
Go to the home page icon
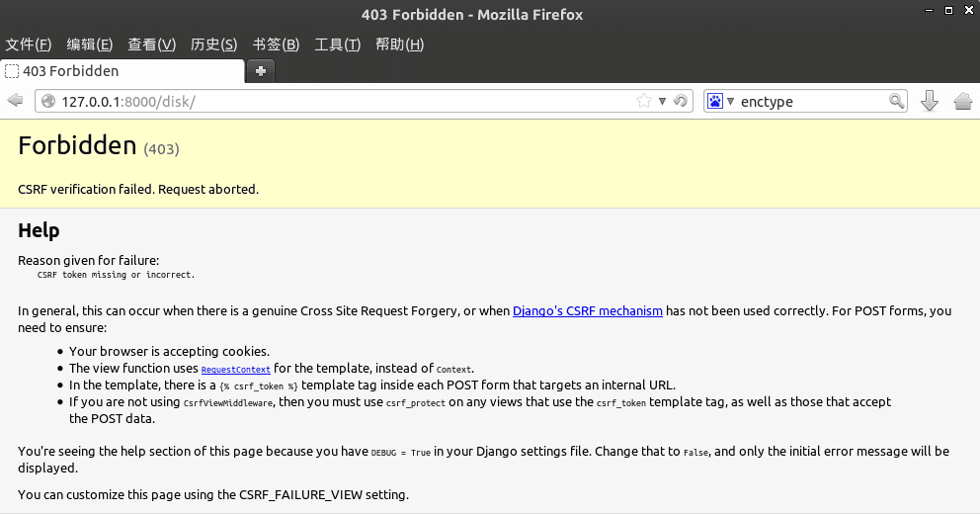963,101
